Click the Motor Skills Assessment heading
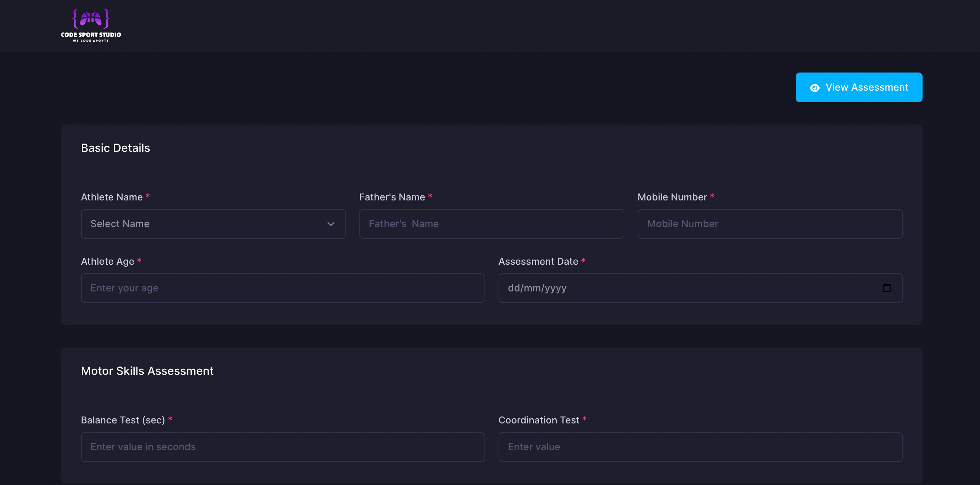Screen dimensions: 980x485 tap(147, 371)
